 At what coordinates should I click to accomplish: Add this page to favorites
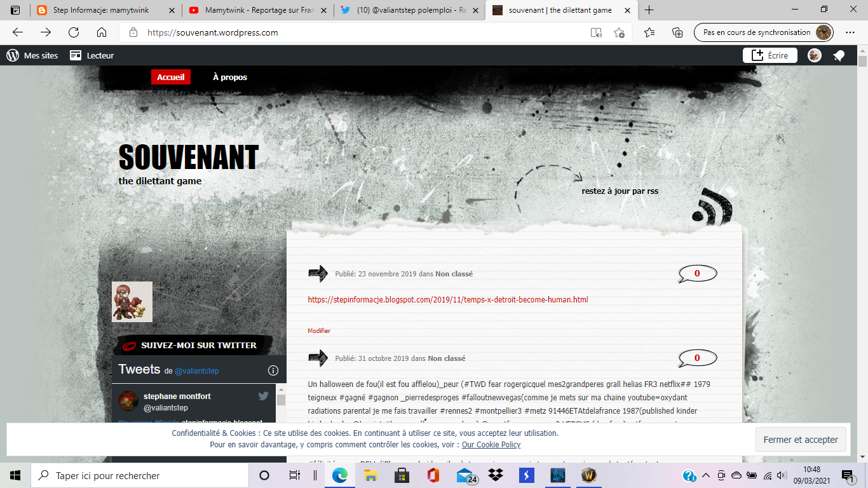619,32
